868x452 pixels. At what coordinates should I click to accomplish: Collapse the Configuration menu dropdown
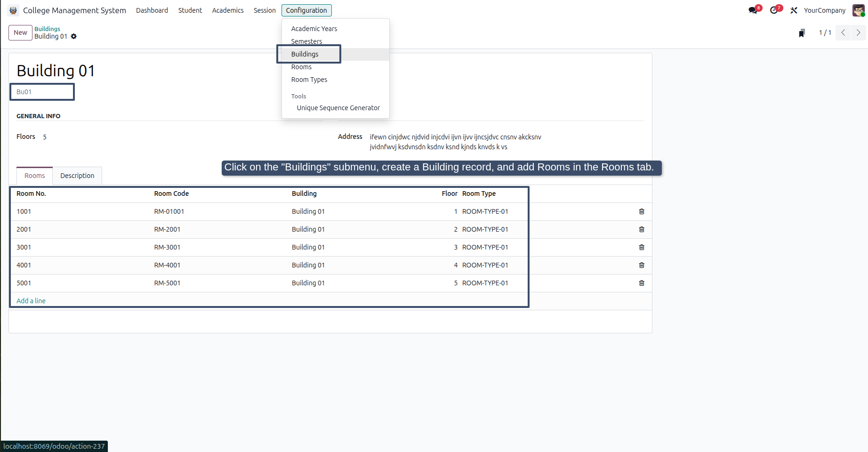coord(306,10)
